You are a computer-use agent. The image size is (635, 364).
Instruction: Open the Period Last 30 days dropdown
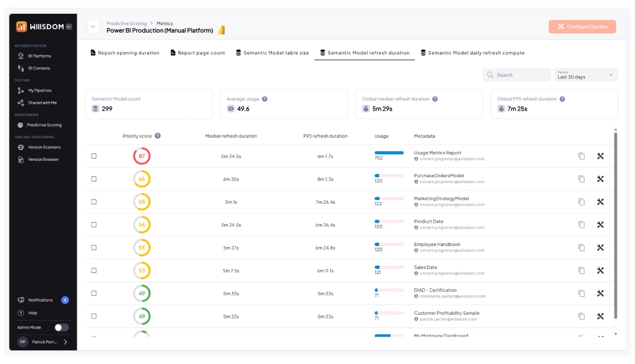pyautogui.click(x=585, y=75)
